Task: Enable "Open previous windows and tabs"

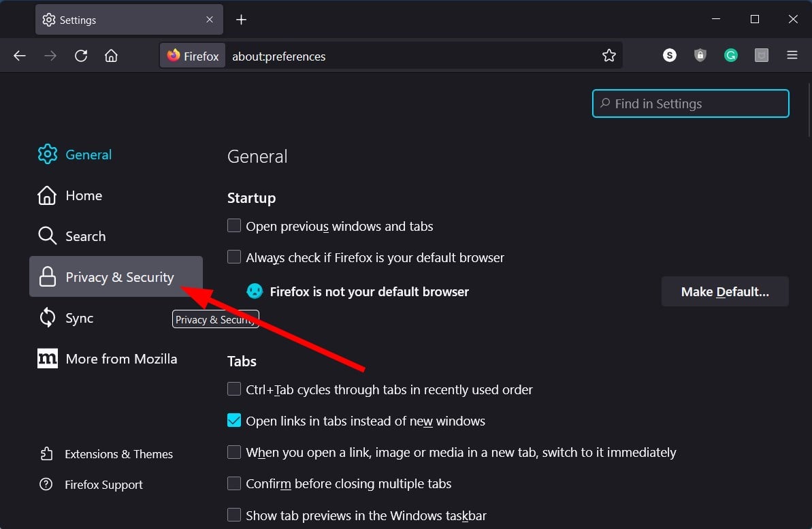Action: [x=234, y=225]
